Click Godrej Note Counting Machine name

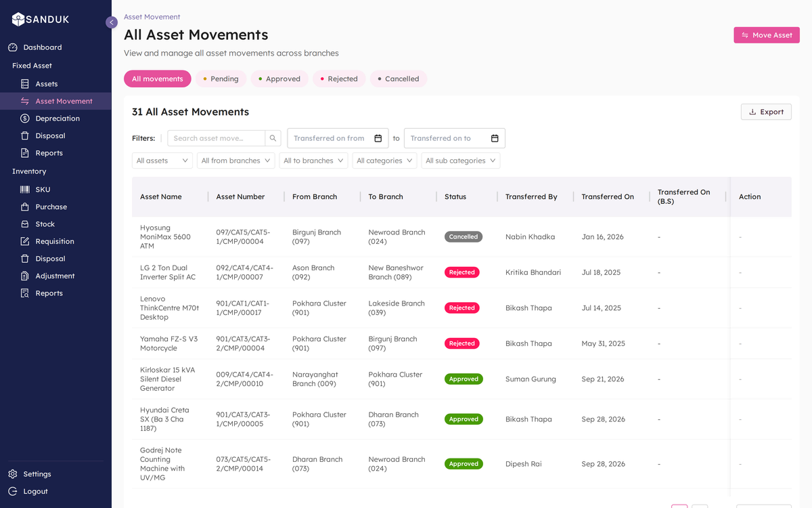[162, 464]
